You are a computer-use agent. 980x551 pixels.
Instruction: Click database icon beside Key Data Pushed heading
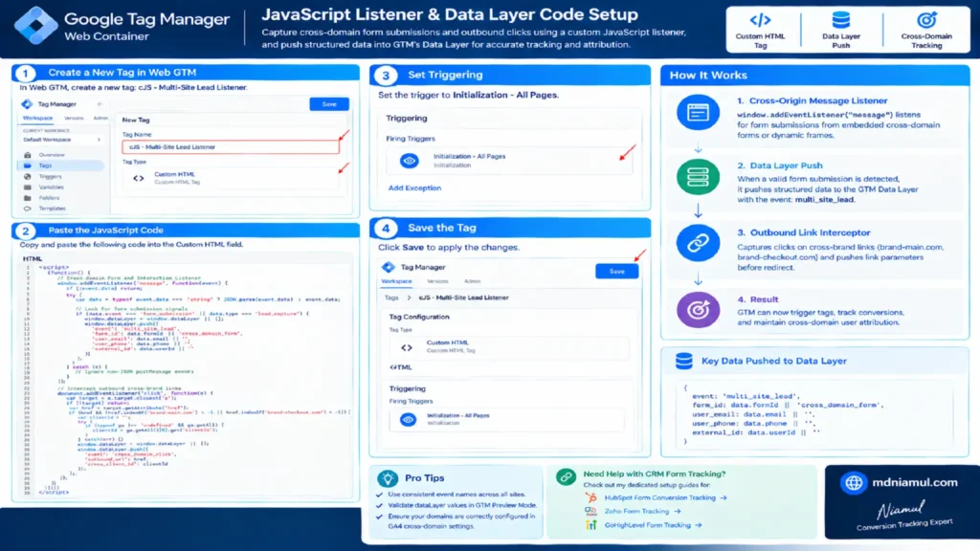683,361
